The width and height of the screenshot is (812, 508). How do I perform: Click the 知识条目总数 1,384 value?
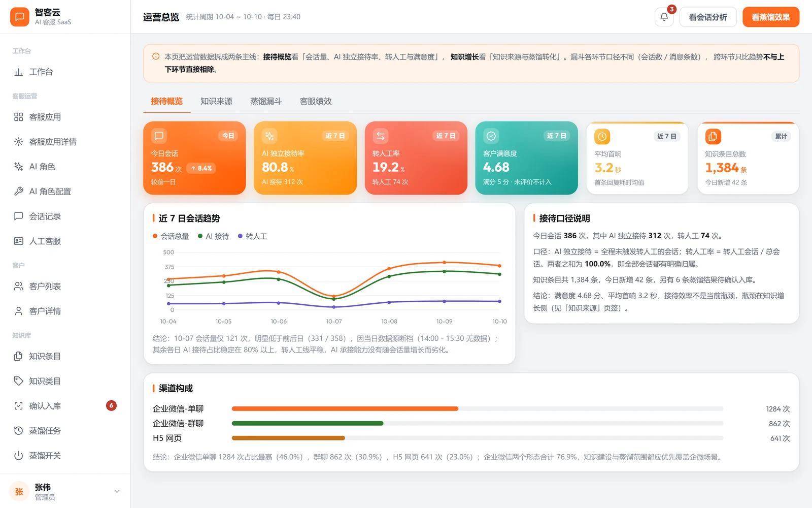pyautogui.click(x=722, y=168)
